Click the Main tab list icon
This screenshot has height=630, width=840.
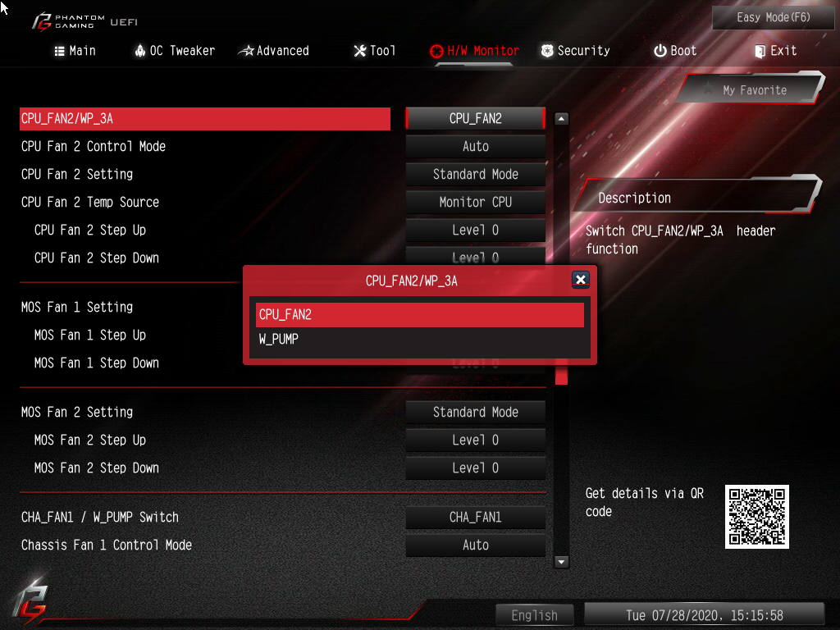[x=59, y=51]
